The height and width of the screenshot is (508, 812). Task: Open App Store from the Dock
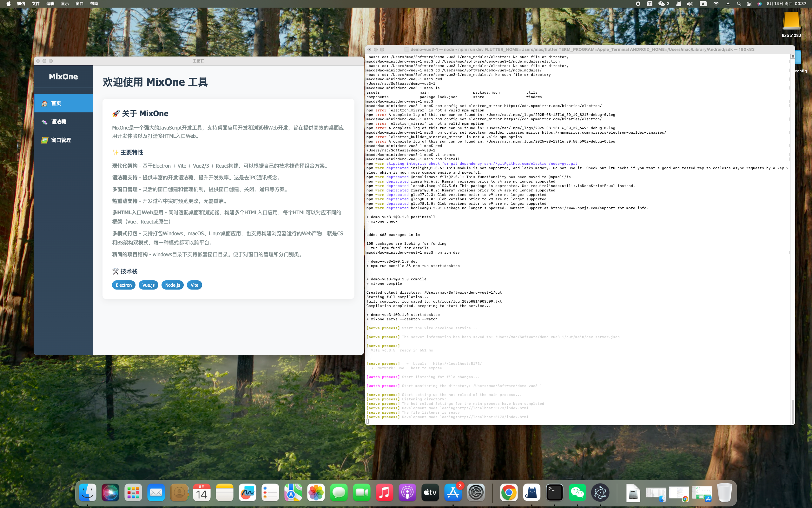(453, 492)
